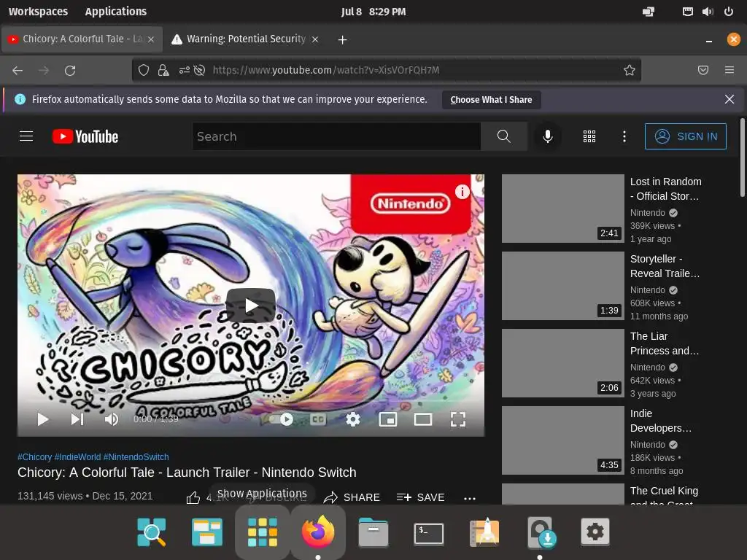Open the system volume indicator
The image size is (747, 560).
point(708,12)
